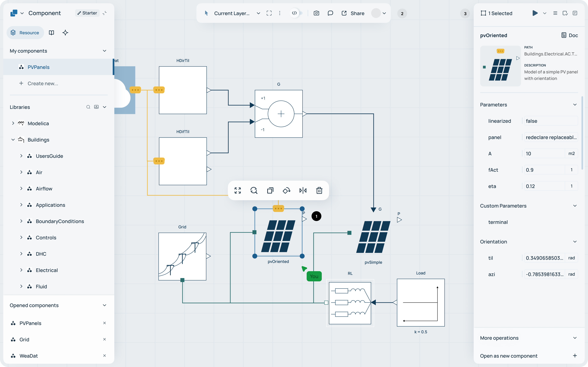Collapse the Buildings library tree
Viewport: 588px width, 367px height.
pyautogui.click(x=13, y=140)
